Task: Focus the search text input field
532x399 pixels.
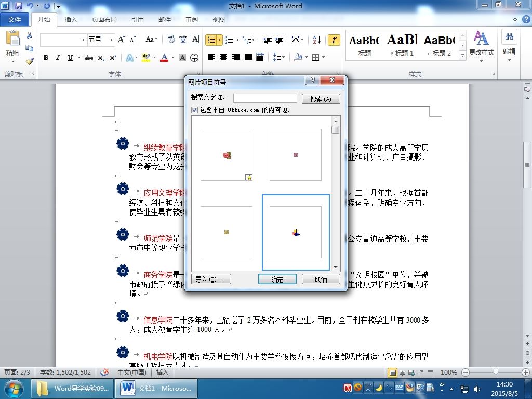Action: coord(265,98)
